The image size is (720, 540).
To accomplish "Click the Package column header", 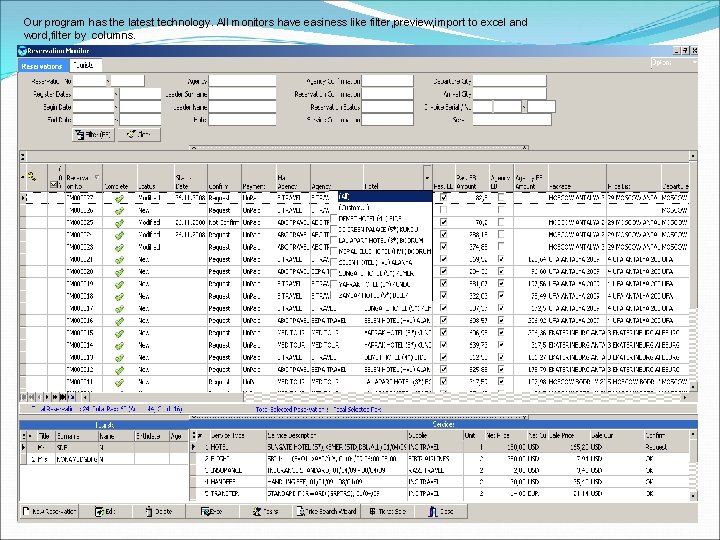I will point(577,178).
